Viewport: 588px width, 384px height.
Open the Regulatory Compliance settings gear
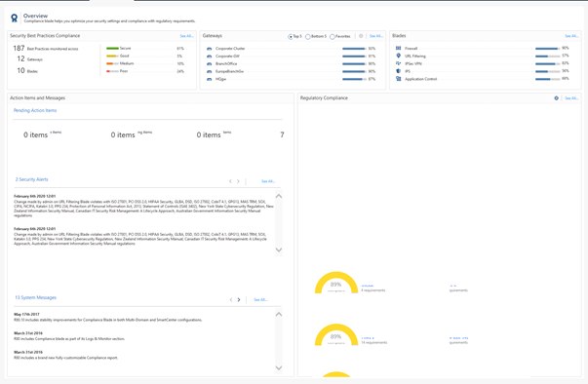[x=556, y=98]
